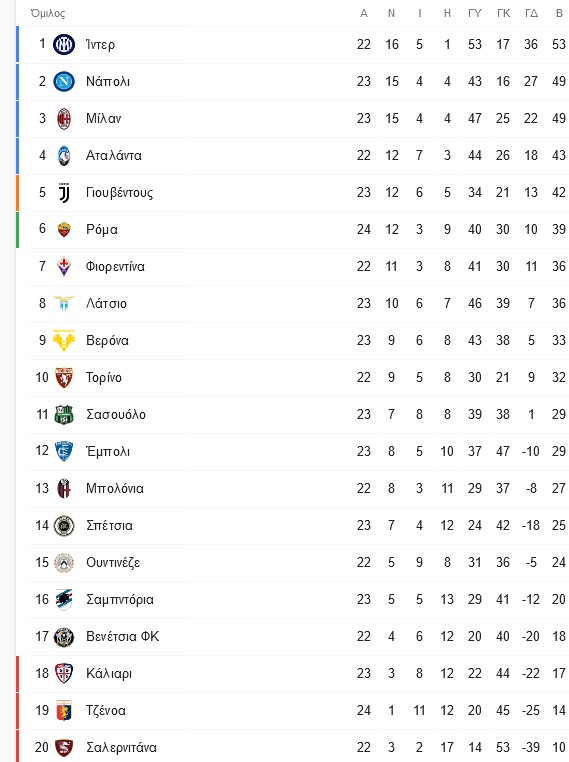Viewport: 569px width, 762px height.
Task: Click the Τορίνο team name
Action: click(103, 378)
